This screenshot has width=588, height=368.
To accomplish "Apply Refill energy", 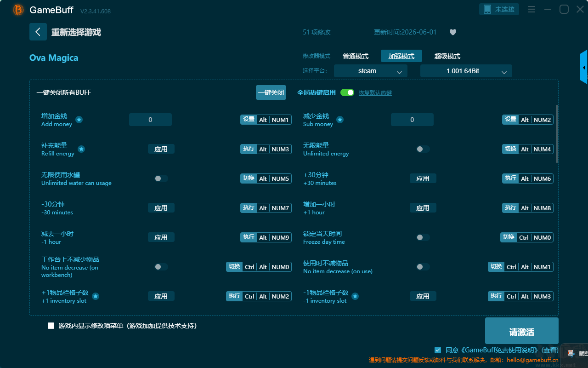I will (x=161, y=149).
